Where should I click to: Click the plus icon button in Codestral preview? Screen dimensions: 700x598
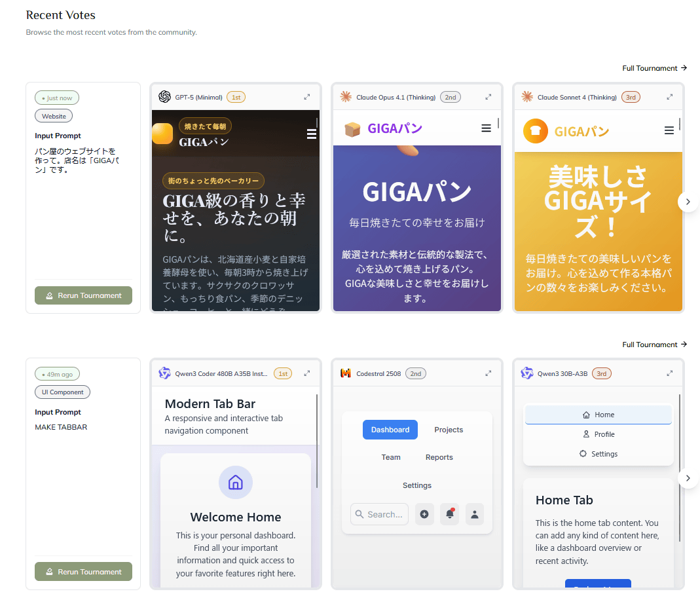pos(424,514)
